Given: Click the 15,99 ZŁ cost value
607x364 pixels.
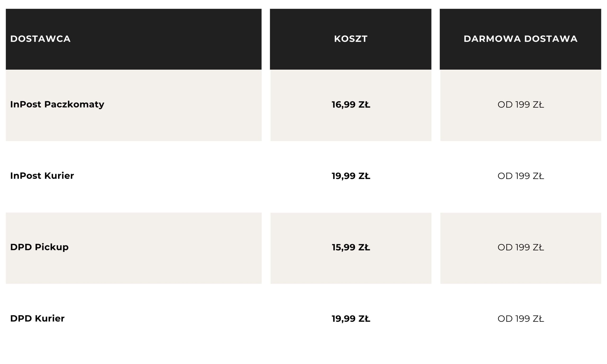Looking at the screenshot, I should pos(351,247).
